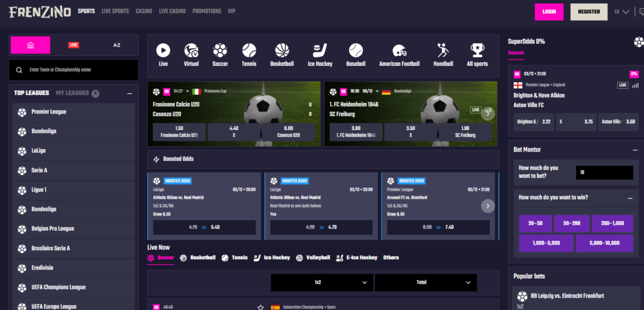Open the Tennis category icon
This screenshot has width=644, height=310.
[x=249, y=50]
